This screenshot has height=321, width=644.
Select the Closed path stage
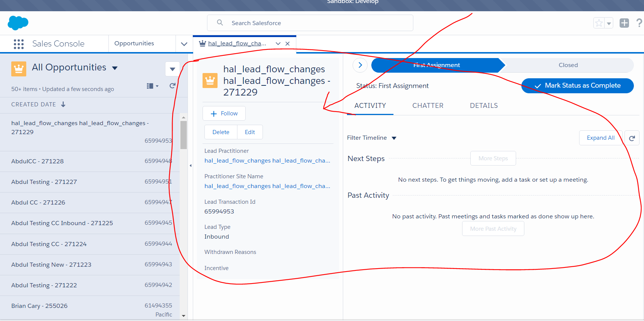[568, 65]
